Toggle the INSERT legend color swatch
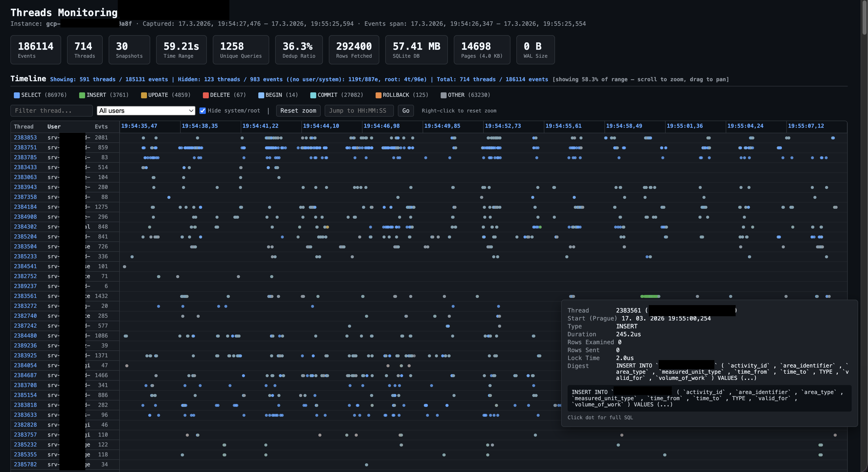 click(x=82, y=95)
